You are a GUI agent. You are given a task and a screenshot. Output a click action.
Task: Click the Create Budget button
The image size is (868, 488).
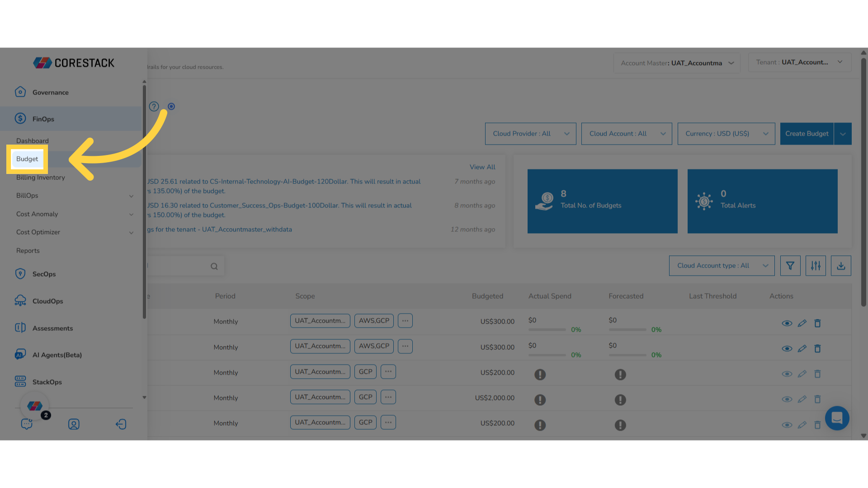807,134
